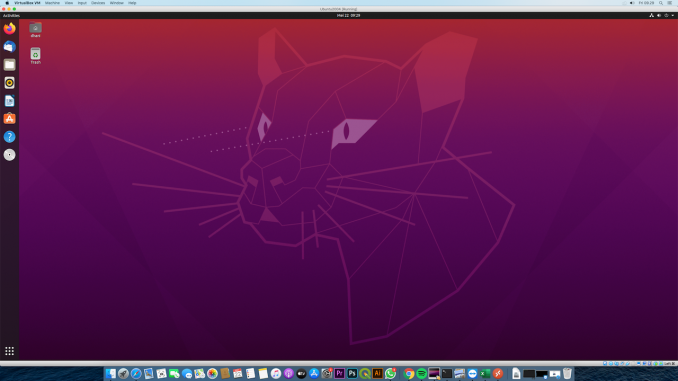This screenshot has width=678, height=381.
Task: Open the Ubuntu Help icon
Action: (x=10, y=137)
